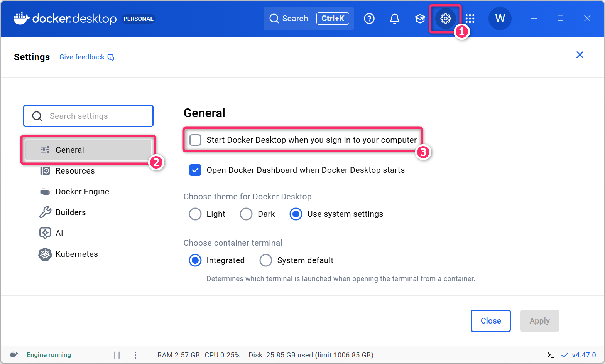Click the Give feedback link
The height and width of the screenshot is (364, 605).
pos(82,57)
